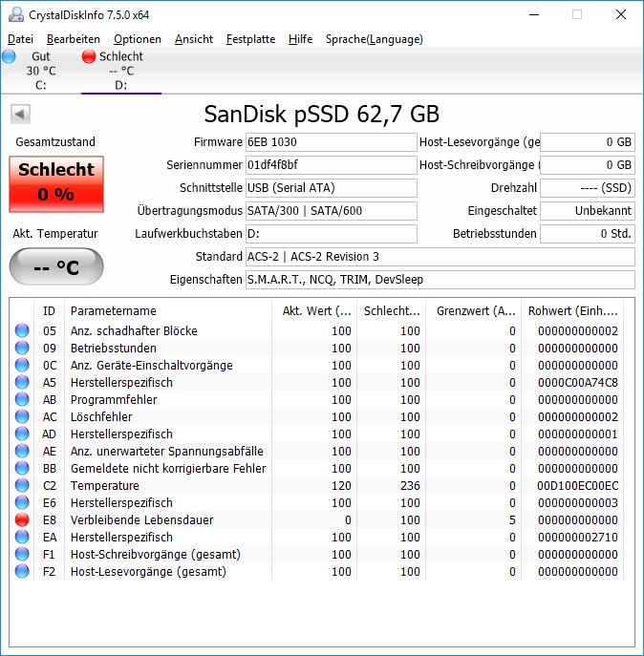Click the Schnittstelle field USB (Serial ATA)
644x656 pixels.
click(331, 188)
